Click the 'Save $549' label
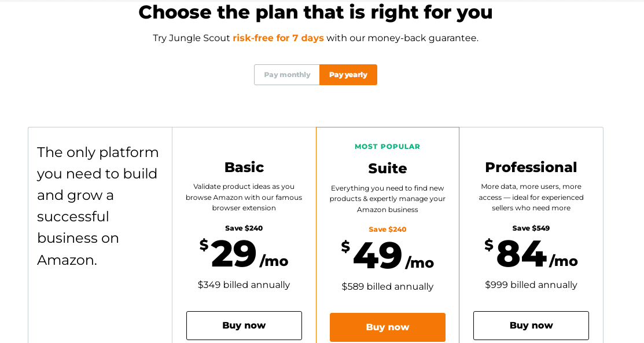Viewport: 644px width, 343px height. (531, 228)
